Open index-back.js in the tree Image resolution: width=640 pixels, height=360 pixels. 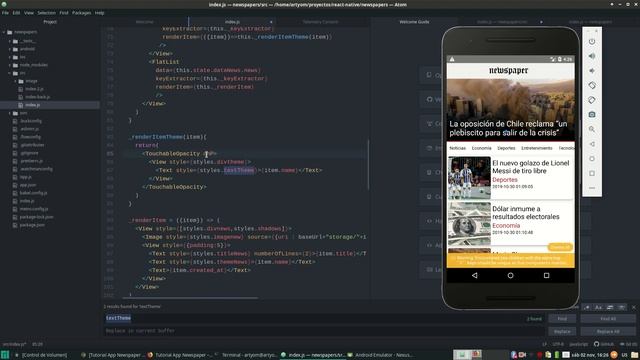click(x=38, y=97)
